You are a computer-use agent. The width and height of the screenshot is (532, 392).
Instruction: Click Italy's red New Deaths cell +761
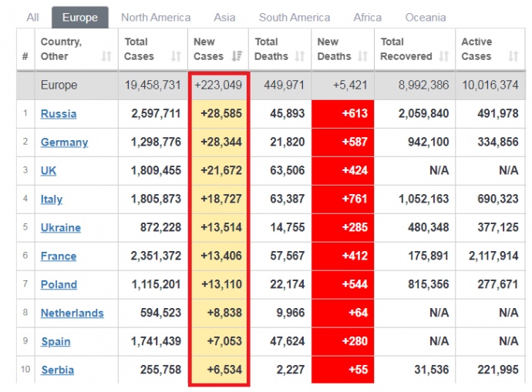click(342, 199)
